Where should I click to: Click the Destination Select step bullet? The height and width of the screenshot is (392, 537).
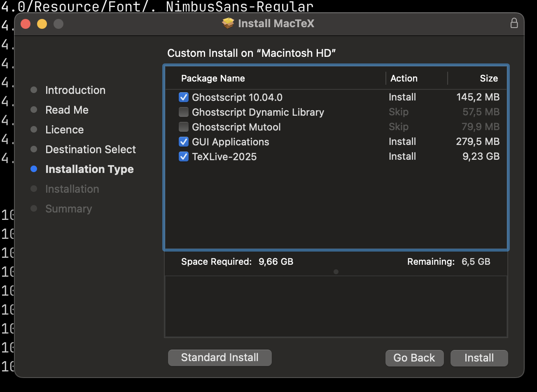click(x=34, y=149)
